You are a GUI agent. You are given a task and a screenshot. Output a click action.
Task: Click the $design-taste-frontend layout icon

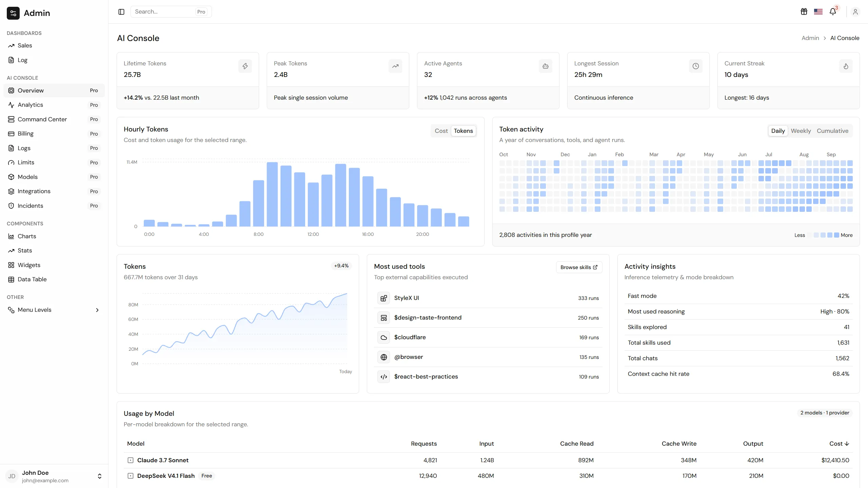[x=384, y=318]
